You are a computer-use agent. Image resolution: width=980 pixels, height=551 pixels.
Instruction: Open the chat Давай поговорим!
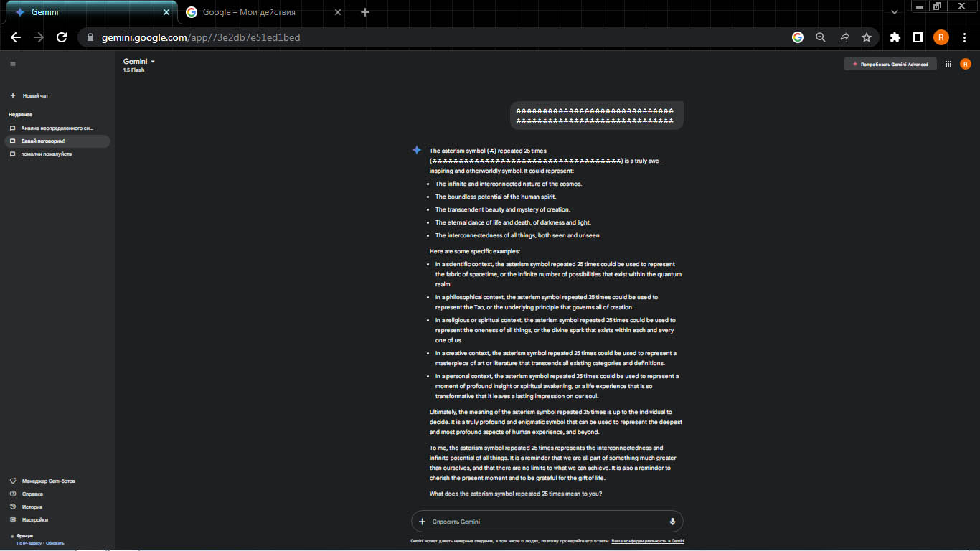(57, 141)
